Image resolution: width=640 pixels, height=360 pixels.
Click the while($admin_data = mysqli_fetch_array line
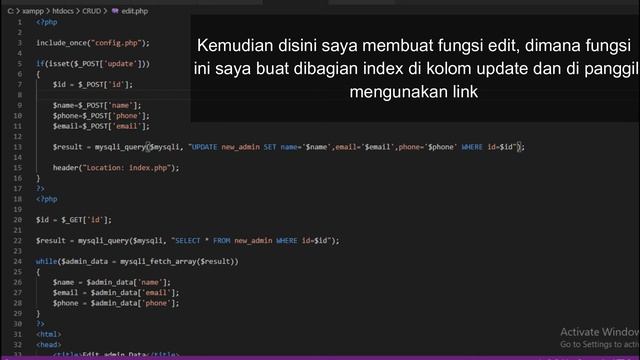click(x=137, y=261)
